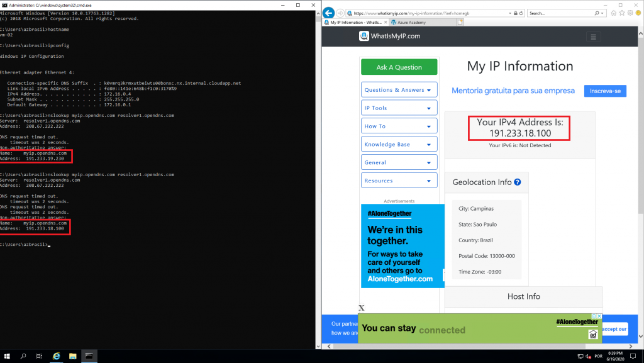Open the network status tray icon
This screenshot has height=363, width=644.
580,357
